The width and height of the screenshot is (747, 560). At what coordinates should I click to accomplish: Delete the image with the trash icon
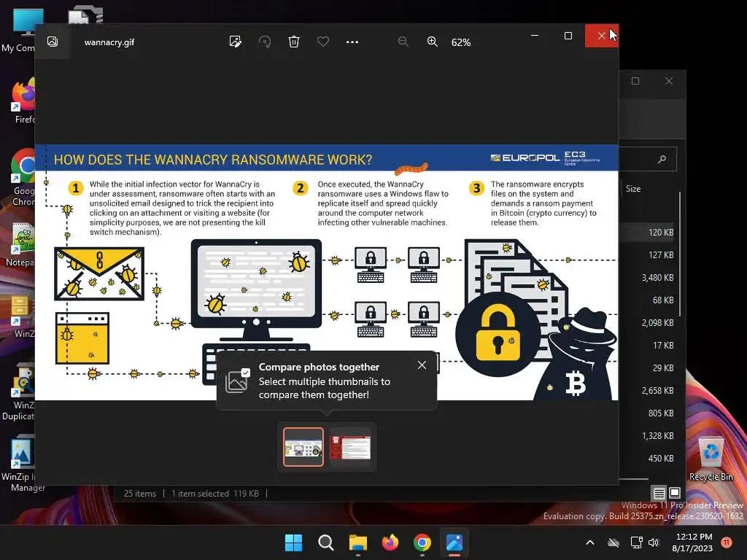point(294,42)
